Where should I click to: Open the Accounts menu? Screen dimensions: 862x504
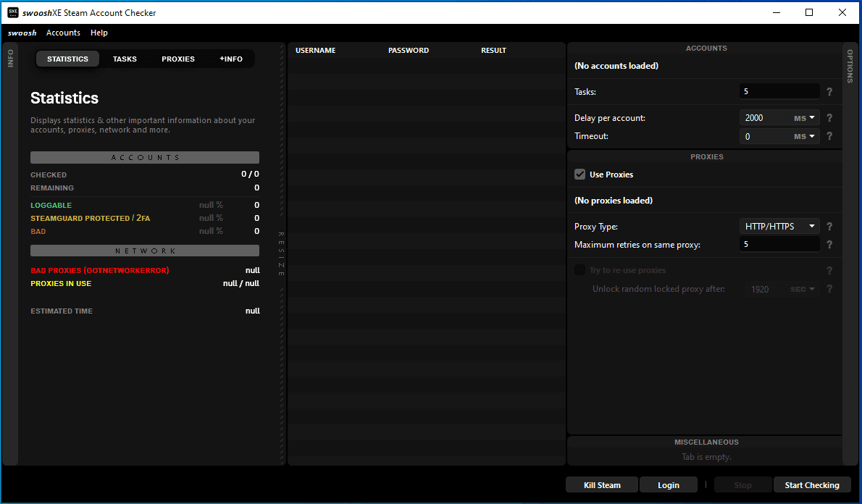click(63, 33)
